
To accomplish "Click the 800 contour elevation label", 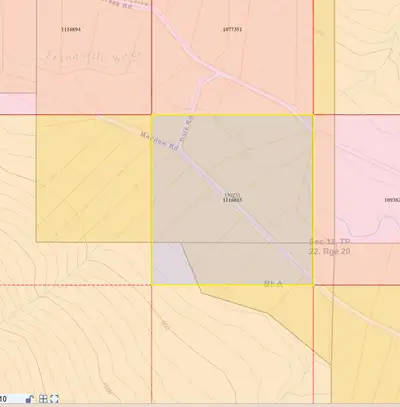I will tap(165, 325).
